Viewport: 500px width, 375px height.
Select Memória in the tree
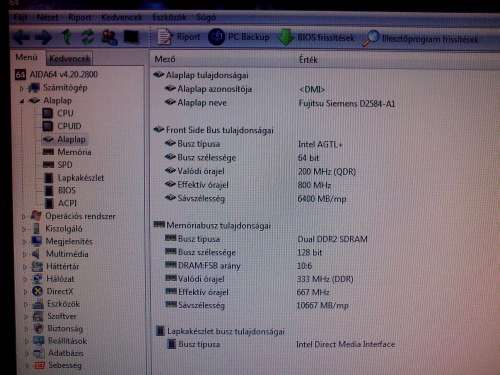point(74,152)
